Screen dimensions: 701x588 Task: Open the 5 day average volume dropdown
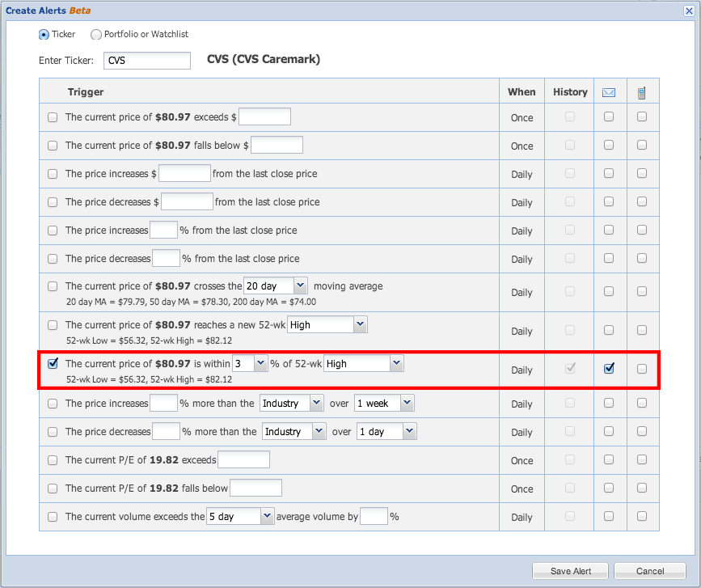pos(239,516)
